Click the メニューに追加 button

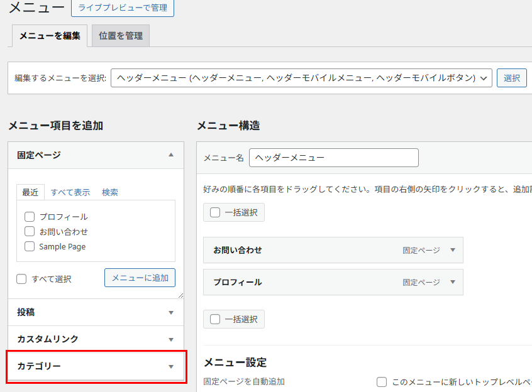(x=140, y=278)
